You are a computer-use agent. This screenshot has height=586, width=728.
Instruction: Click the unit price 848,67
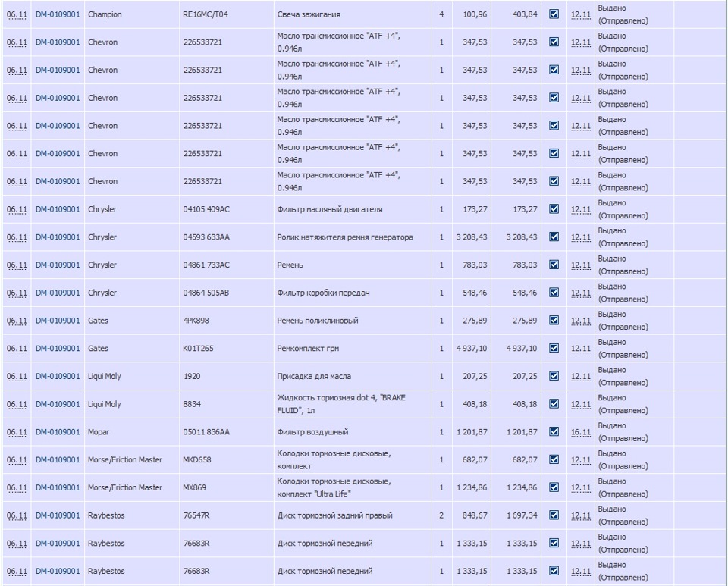click(475, 515)
